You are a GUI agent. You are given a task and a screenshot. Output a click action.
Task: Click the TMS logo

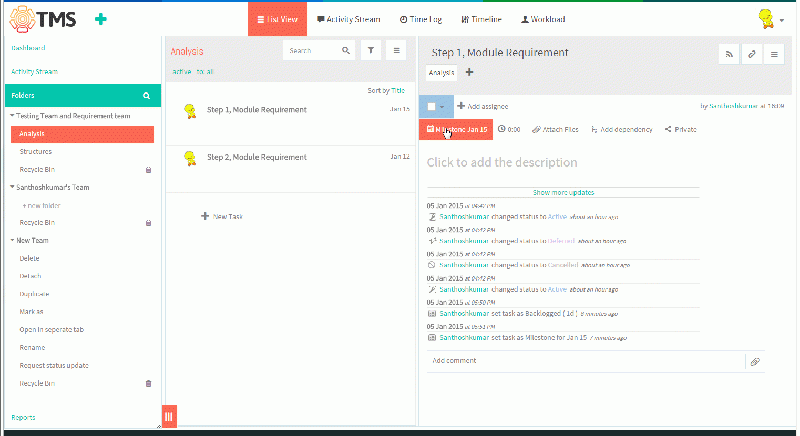pos(43,19)
